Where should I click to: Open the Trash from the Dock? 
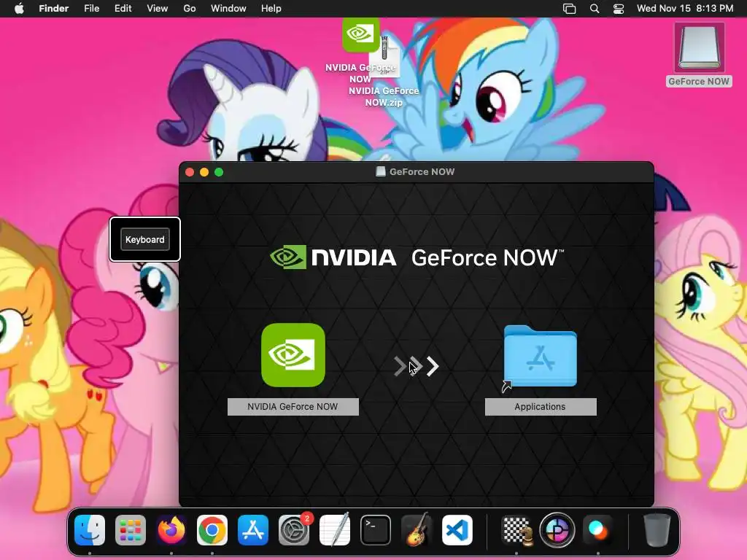pos(657,530)
